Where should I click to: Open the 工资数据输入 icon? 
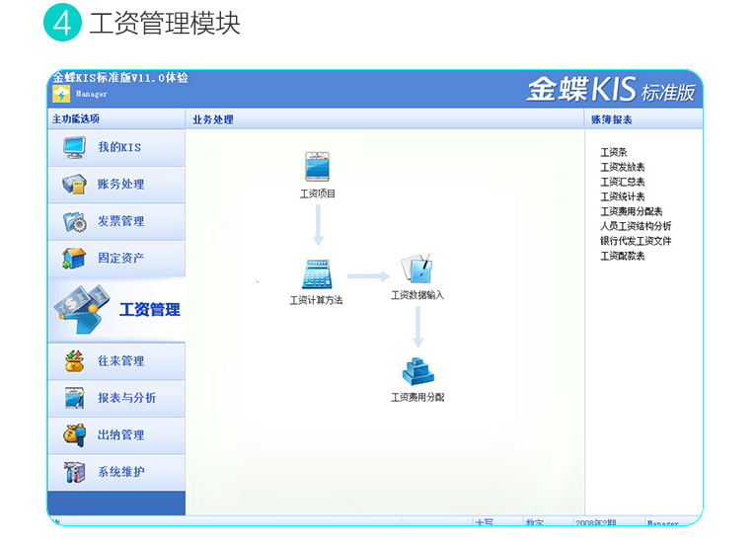click(x=416, y=270)
